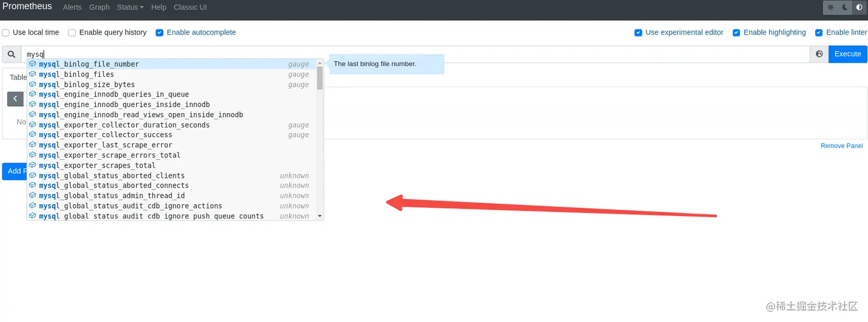
Task: Switch to the dark theme moon icon
Action: click(845, 7)
